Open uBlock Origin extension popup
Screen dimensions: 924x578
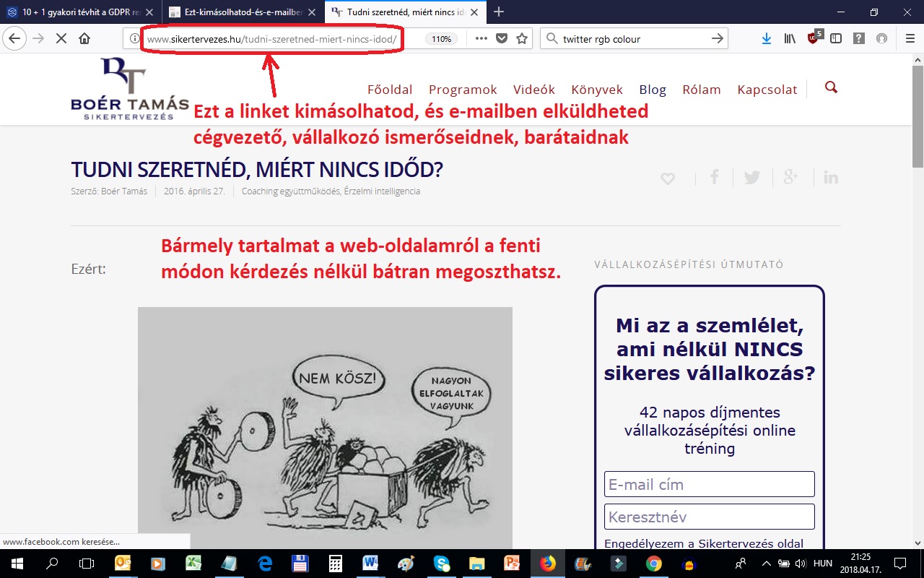(814, 38)
